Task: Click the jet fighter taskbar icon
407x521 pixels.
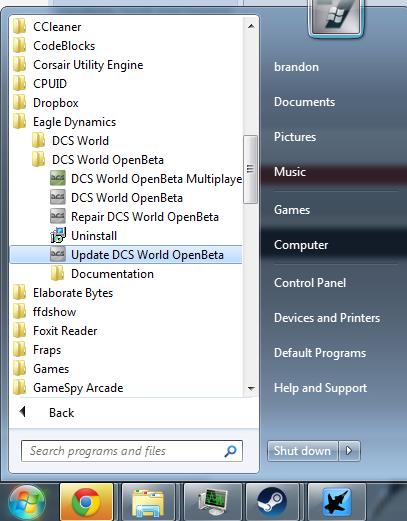Action: [x=337, y=502]
